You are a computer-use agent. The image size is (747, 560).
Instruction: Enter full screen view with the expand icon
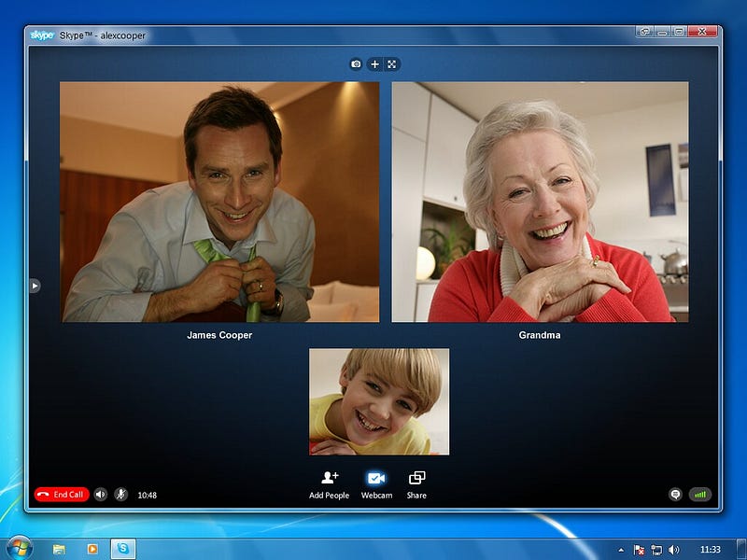(392, 63)
